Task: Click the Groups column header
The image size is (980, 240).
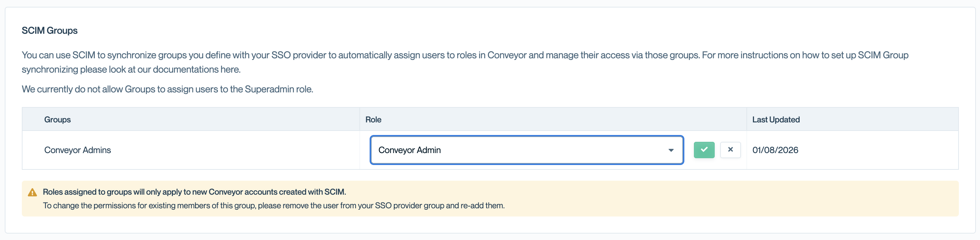Action: [x=57, y=119]
